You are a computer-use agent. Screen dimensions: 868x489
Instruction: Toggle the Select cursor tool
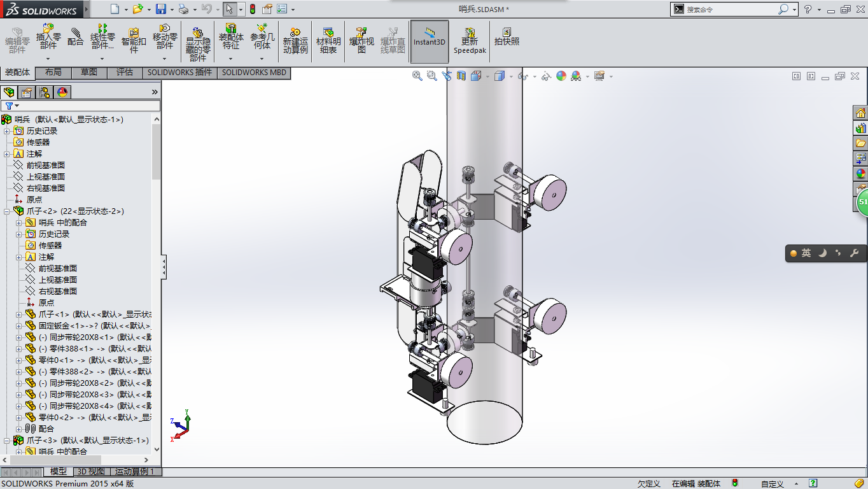point(230,9)
